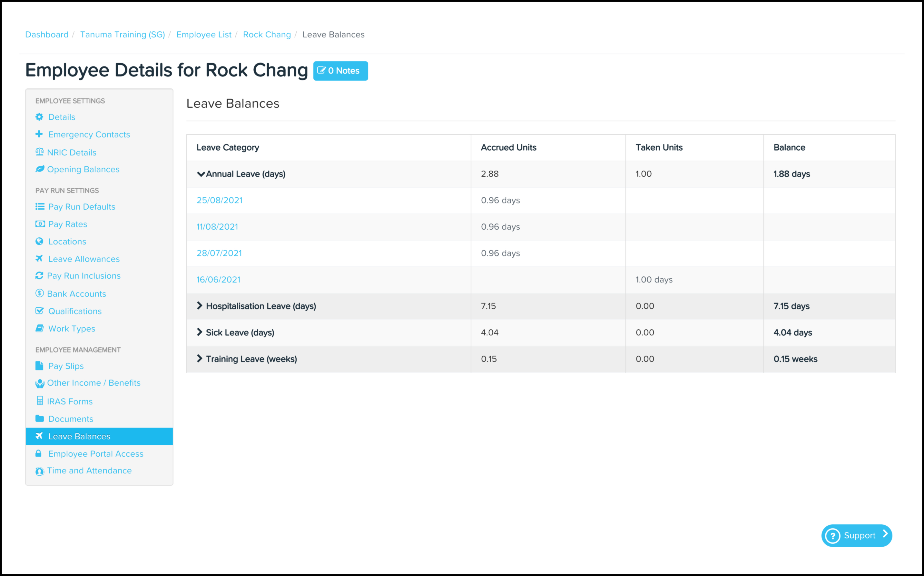Expand the Sick Leave (days) row
This screenshot has width=924, height=576.
coord(200,332)
